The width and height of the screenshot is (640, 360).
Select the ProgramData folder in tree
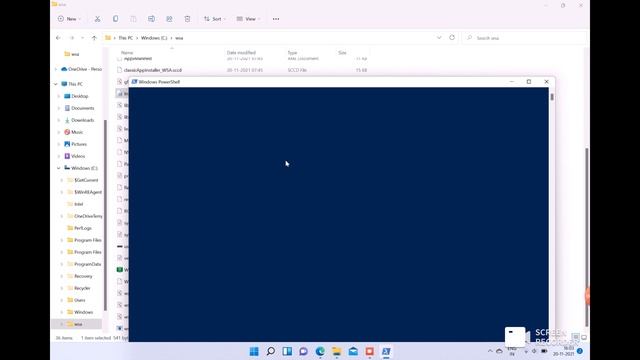pos(87,264)
